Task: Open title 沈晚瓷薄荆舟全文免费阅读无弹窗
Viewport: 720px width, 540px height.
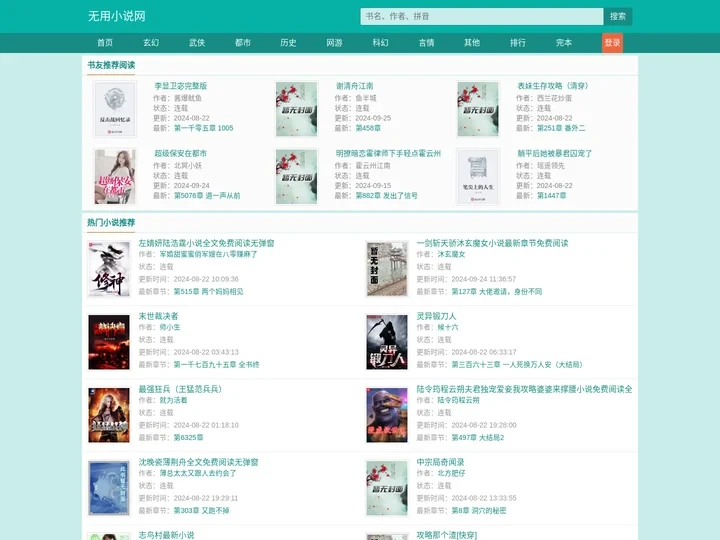Action: tap(198, 462)
